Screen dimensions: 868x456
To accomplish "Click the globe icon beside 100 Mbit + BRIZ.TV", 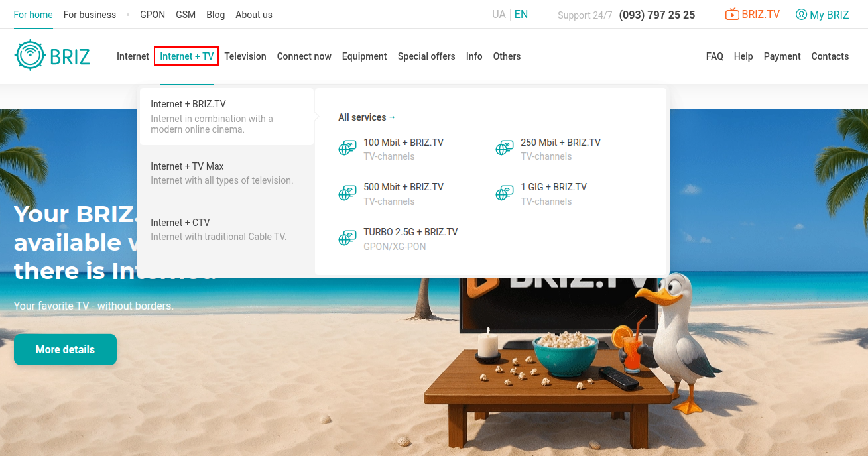I will tap(347, 148).
